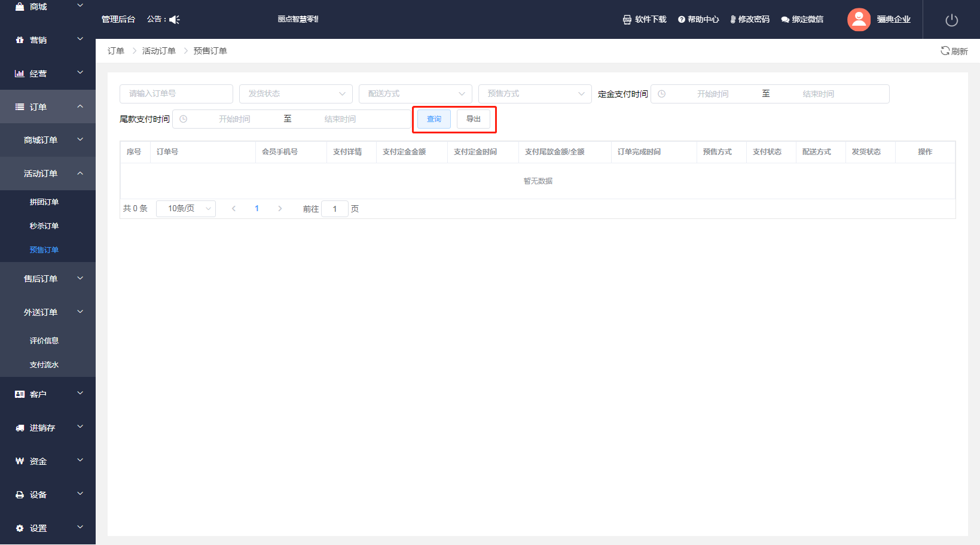Expand the 营销 menu chevron

click(x=80, y=39)
